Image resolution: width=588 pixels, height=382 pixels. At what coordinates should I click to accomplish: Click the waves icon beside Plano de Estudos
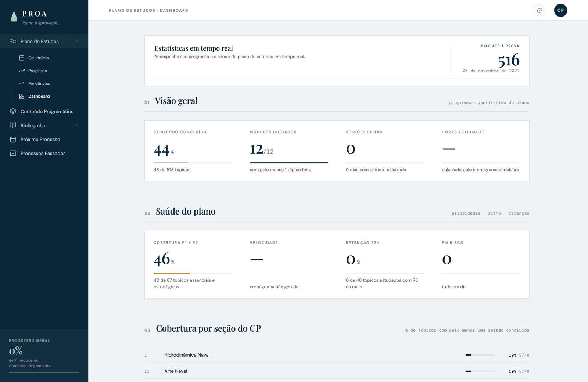point(13,41)
